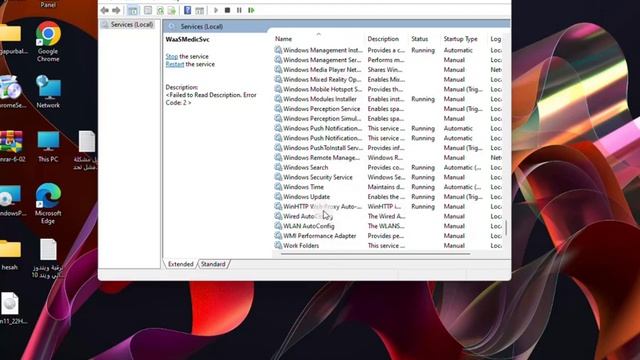Open Help with the question mark icon
The height and width of the screenshot is (360, 640).
point(187,10)
